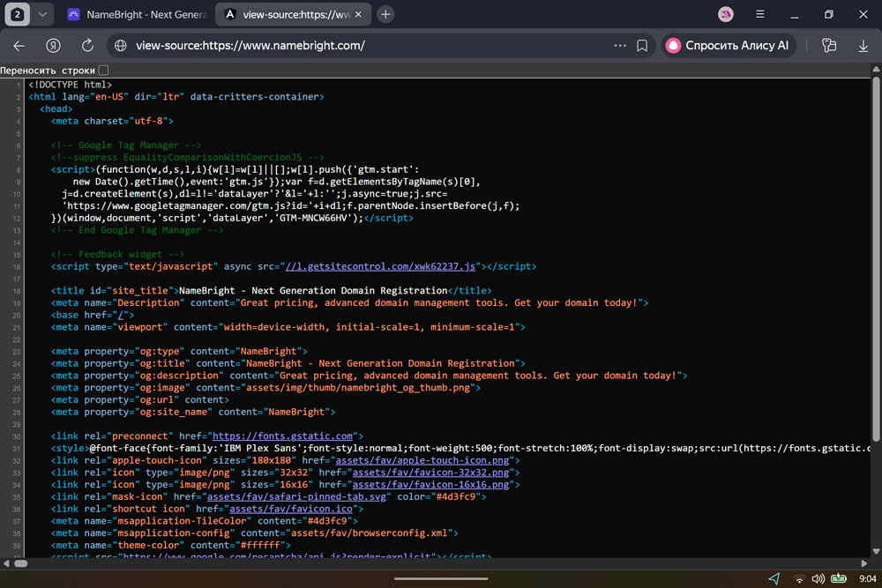Click the scroll right arrow of the horizontal scrollbar
Viewport: 882px width, 588px height.
point(864,563)
